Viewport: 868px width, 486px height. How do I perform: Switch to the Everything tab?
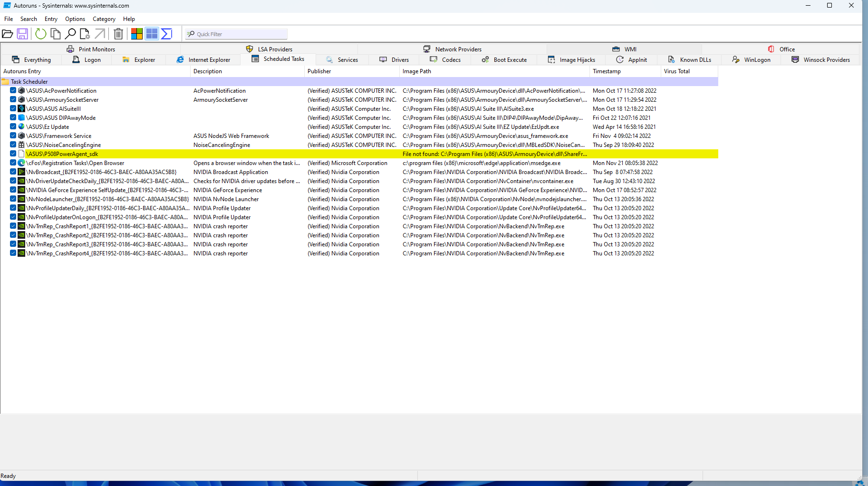point(31,60)
